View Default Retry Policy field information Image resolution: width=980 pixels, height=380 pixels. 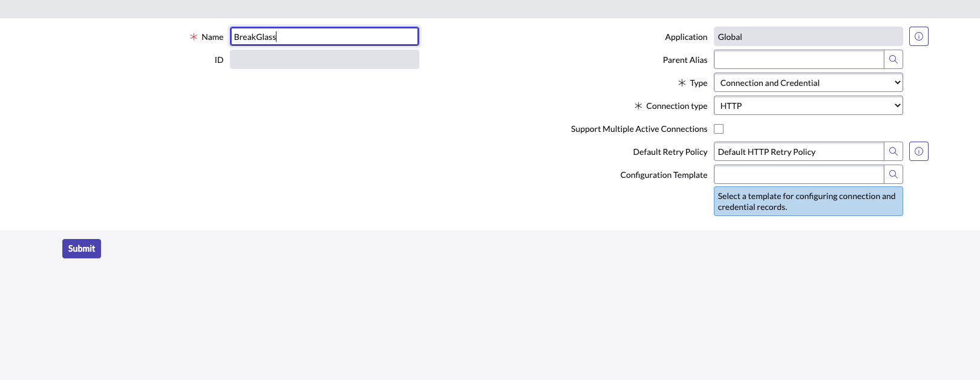(x=918, y=151)
